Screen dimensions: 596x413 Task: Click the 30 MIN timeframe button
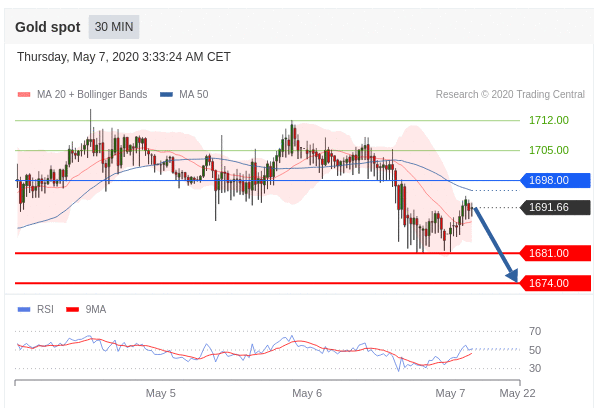coord(114,27)
